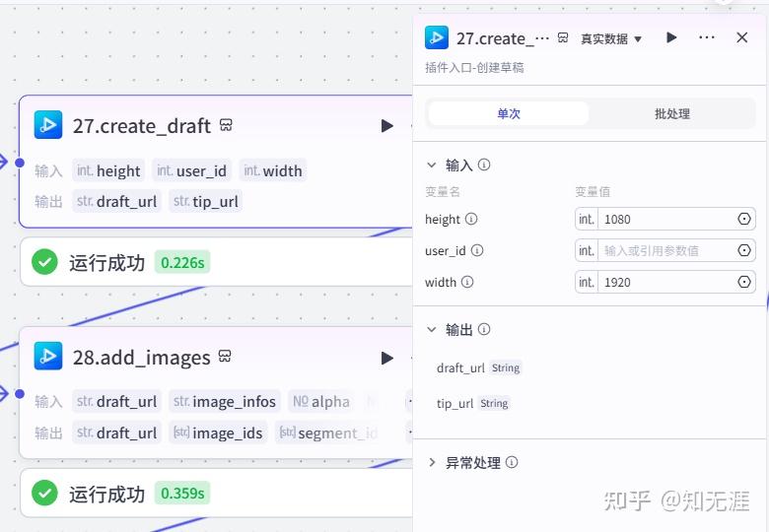
Task: Click the segment_id output tag on 28.add_images
Action: [x=328, y=432]
